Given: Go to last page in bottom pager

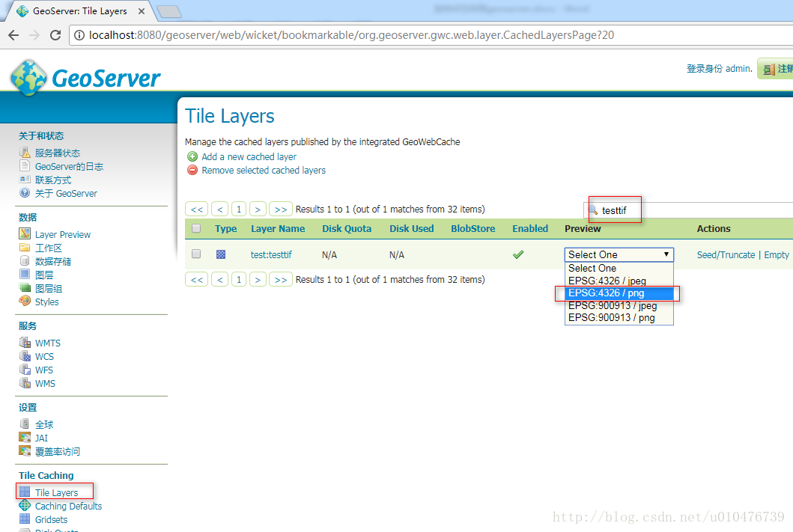Looking at the screenshot, I should coord(281,279).
